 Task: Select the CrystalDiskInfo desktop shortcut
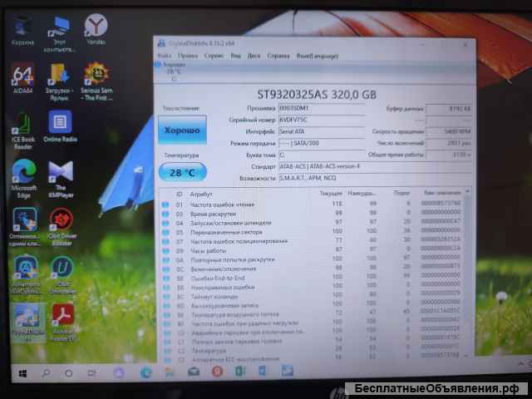pyautogui.click(x=27, y=323)
